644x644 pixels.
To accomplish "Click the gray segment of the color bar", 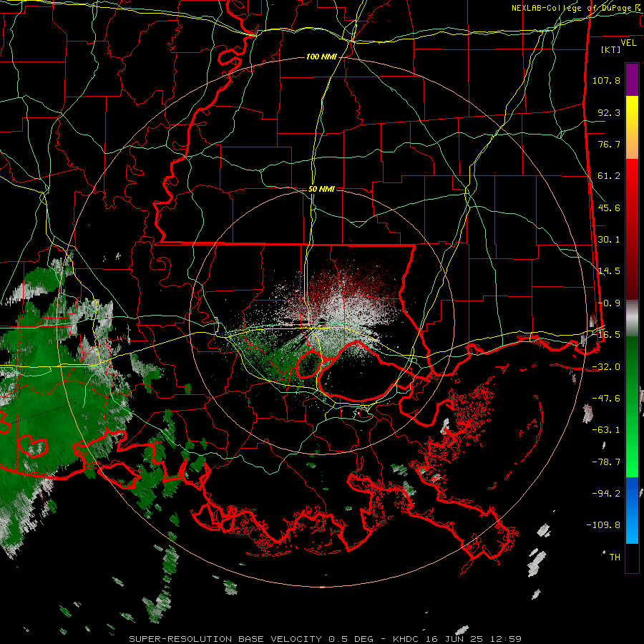I will [x=632, y=318].
